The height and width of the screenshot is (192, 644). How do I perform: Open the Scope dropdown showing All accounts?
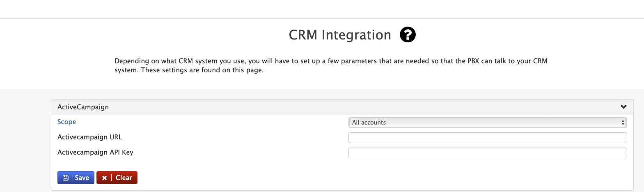(488, 123)
